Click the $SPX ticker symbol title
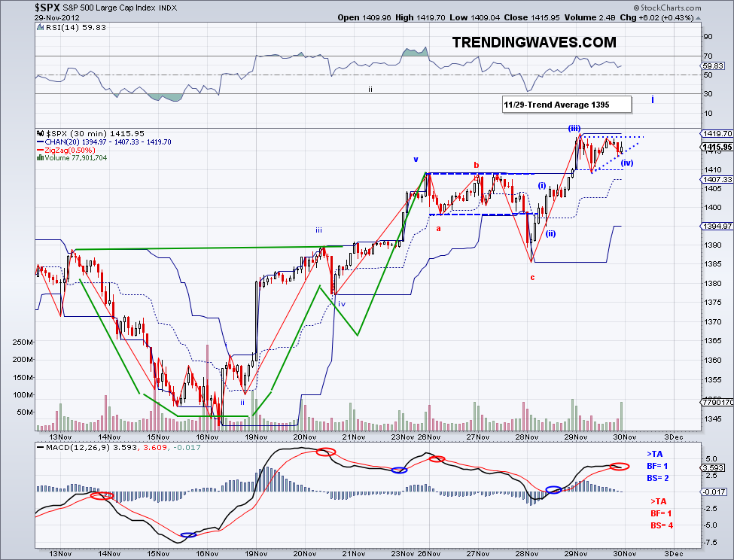This screenshot has width=734, height=560. point(47,8)
